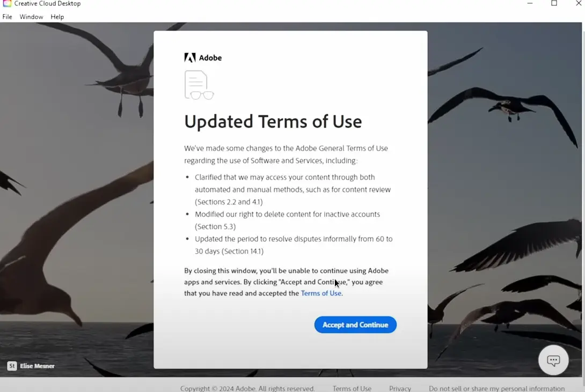The width and height of the screenshot is (585, 392).
Task: Open the Privacy footer link
Action: coord(400,388)
